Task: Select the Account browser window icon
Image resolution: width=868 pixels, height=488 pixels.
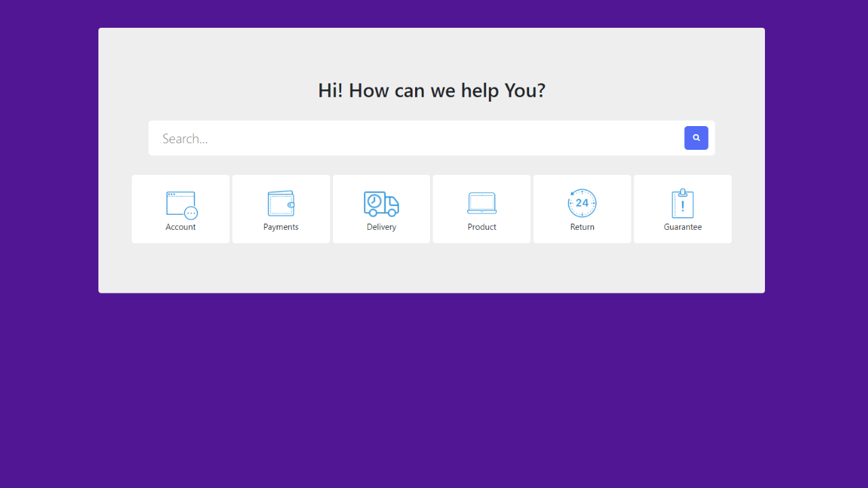Action: pos(180,203)
